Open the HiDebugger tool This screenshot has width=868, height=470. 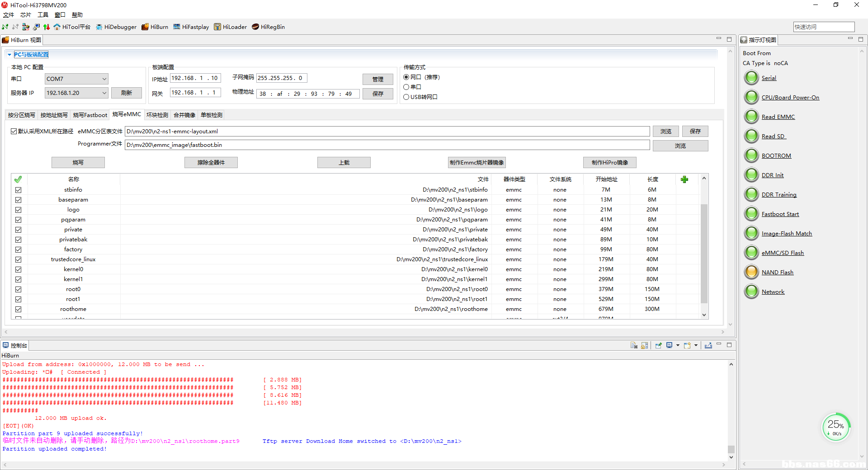tap(116, 27)
